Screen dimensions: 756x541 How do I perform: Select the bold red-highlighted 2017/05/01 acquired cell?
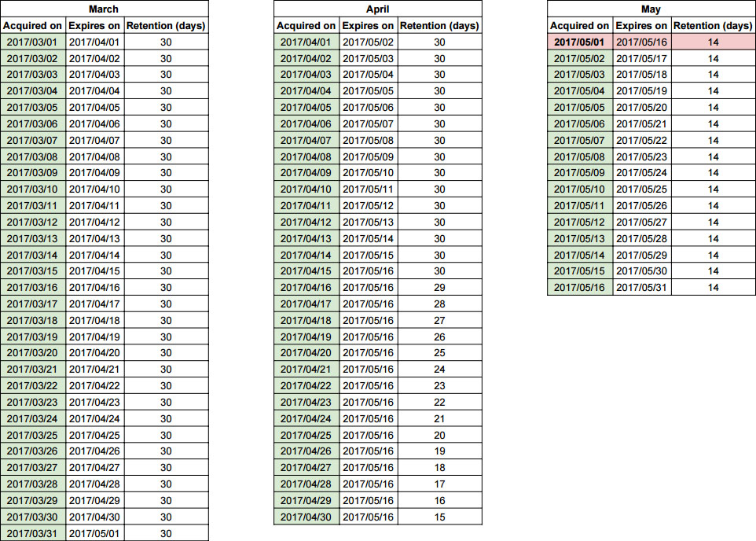click(x=580, y=42)
